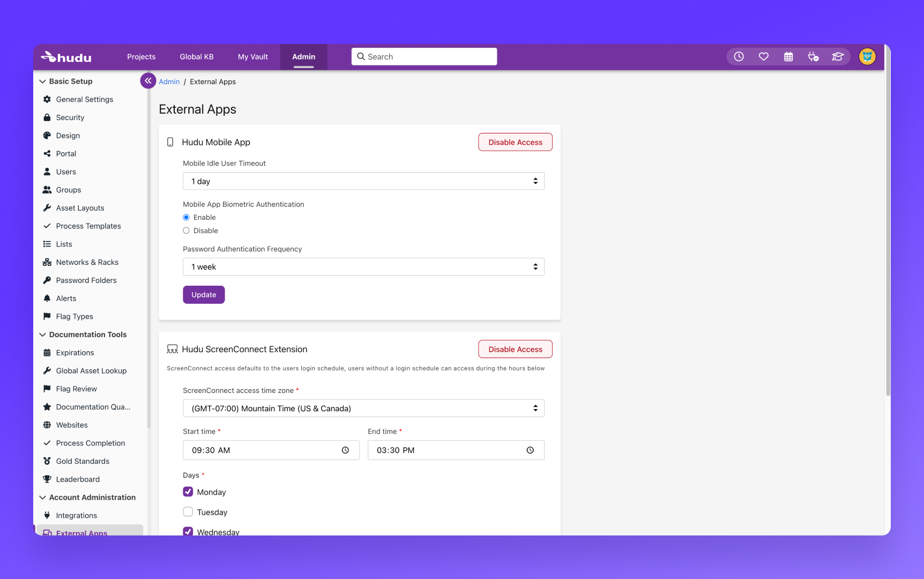Click the Groups people icon
Viewport: 924px width, 579px height.
point(47,190)
